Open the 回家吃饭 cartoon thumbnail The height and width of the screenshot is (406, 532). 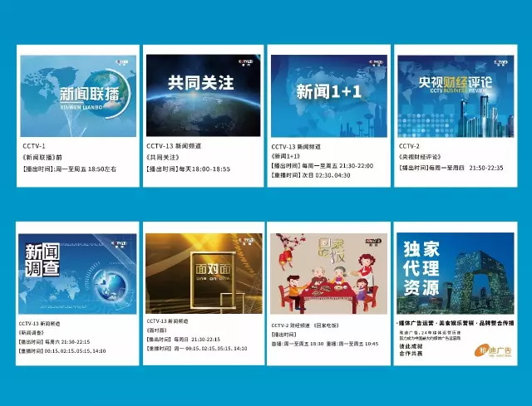328,273
